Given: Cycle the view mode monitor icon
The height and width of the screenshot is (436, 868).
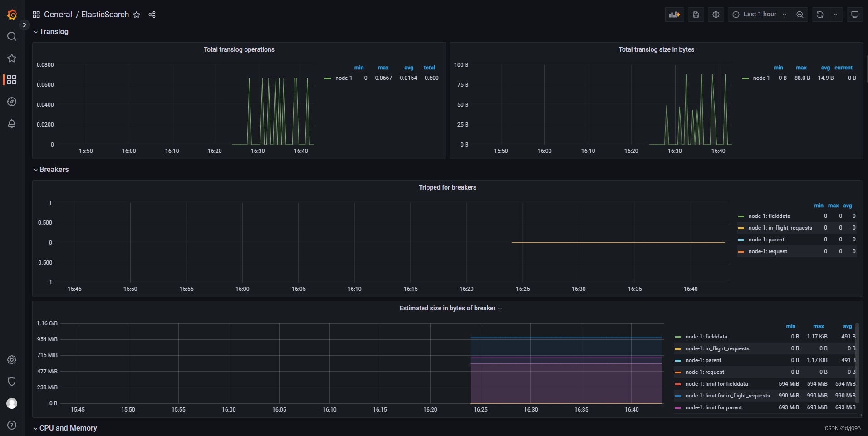Looking at the screenshot, I should (x=855, y=15).
